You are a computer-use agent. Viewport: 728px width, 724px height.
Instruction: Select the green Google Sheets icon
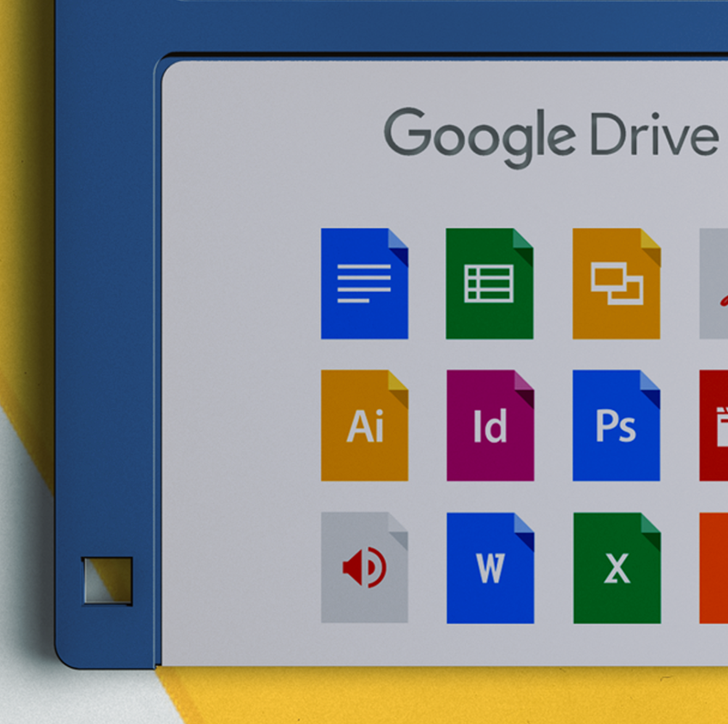[x=489, y=284]
